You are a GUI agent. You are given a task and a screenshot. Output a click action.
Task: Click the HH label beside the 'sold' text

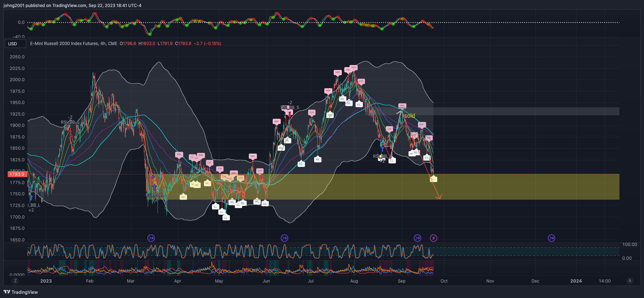click(x=402, y=106)
